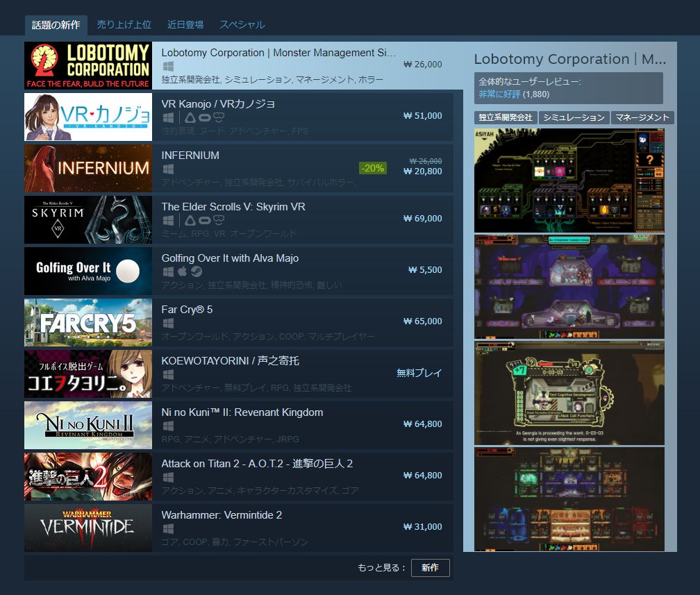The width and height of the screenshot is (700, 595).
Task: Click HTC Vive icon on Skyrim VR row
Action: [190, 221]
